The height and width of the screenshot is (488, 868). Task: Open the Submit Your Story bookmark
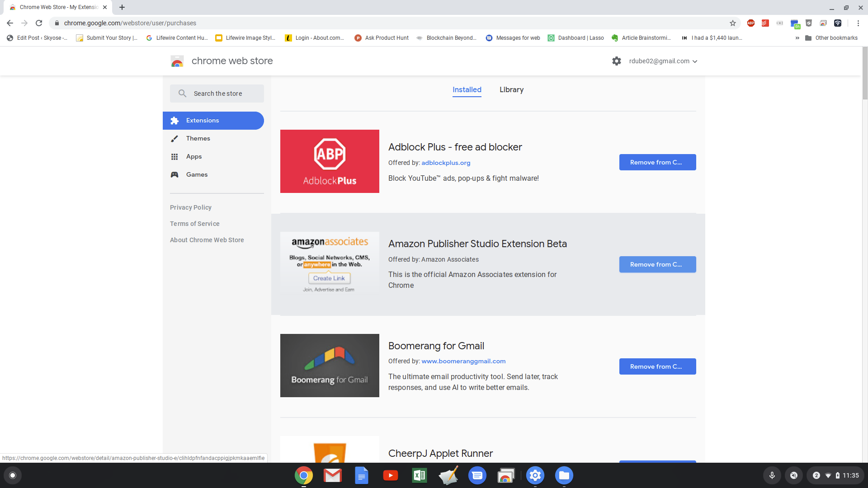107,38
